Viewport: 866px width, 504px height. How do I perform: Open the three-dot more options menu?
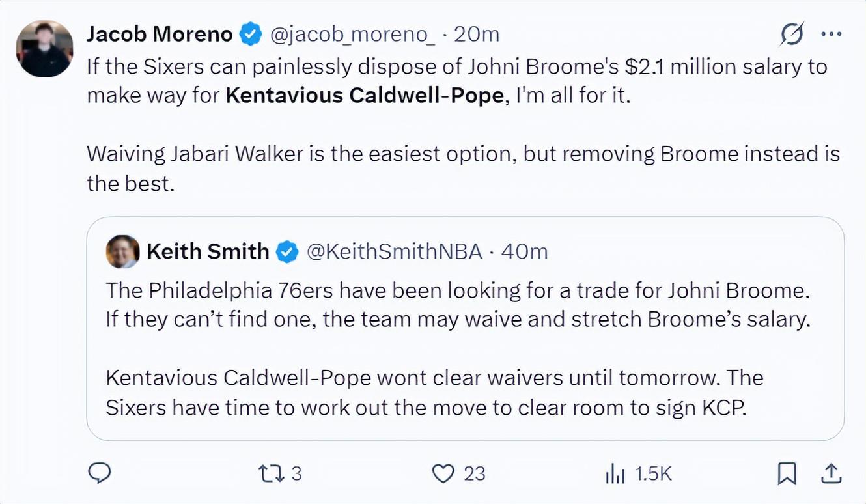tap(831, 35)
